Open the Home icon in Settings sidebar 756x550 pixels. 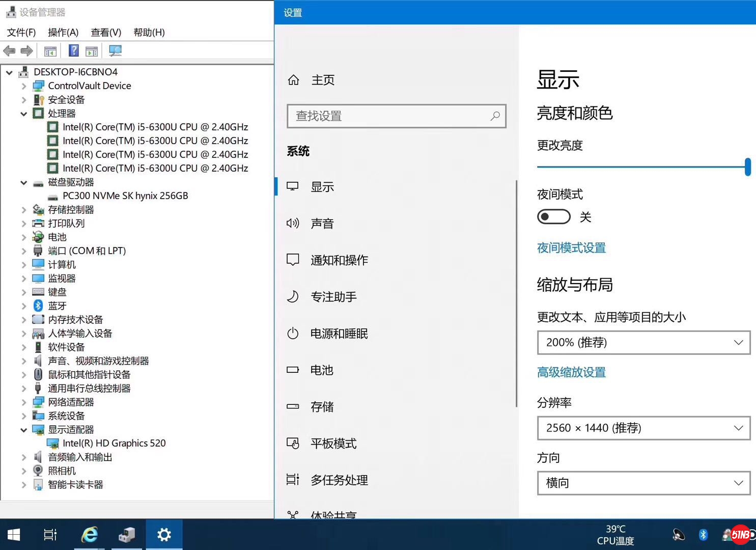294,80
